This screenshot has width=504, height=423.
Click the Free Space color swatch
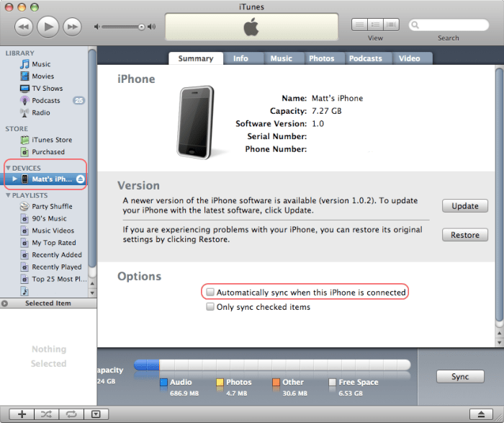(x=333, y=382)
